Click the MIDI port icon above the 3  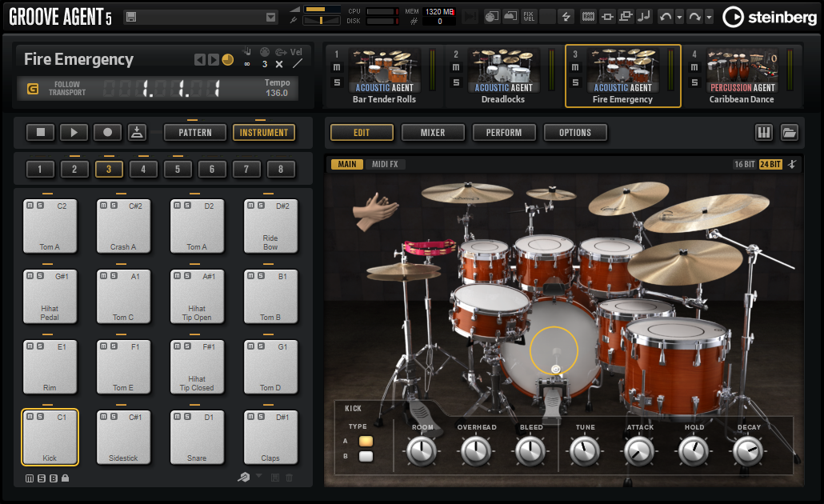point(265,52)
